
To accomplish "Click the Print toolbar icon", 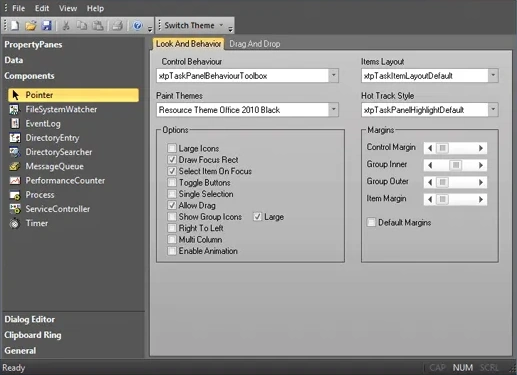I will 117,26.
